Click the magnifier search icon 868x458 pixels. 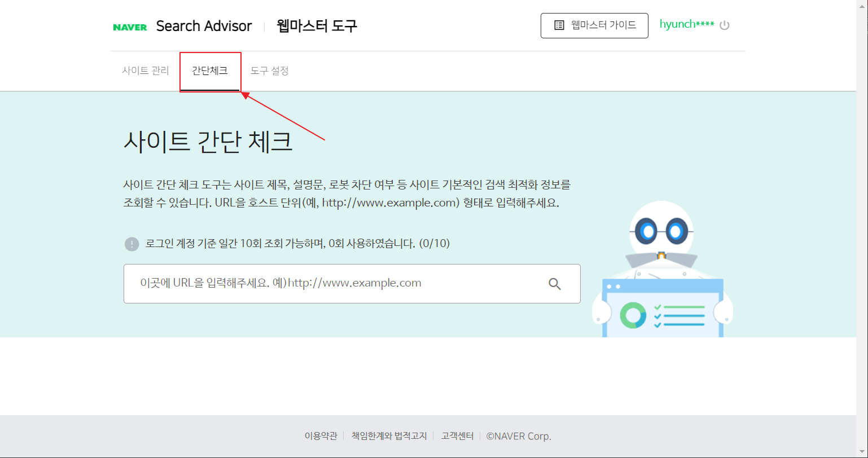point(555,284)
